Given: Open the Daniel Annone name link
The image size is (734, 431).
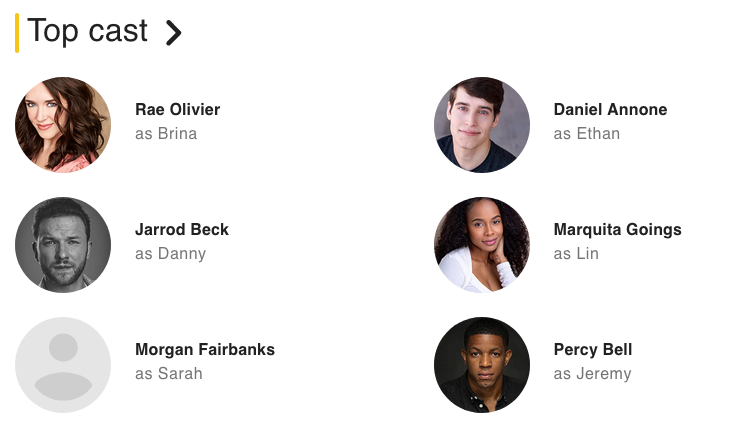Looking at the screenshot, I should [610, 110].
